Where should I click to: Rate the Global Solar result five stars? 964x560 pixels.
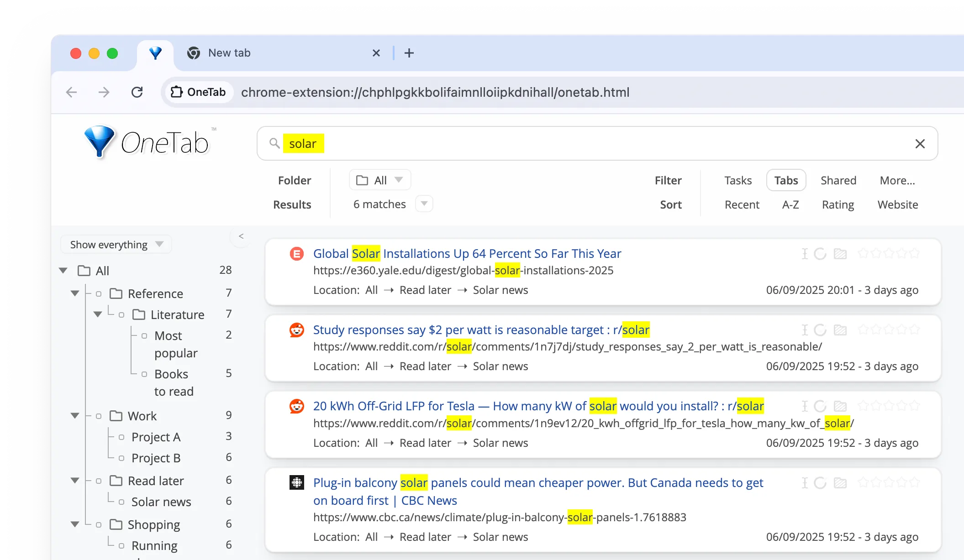(914, 253)
